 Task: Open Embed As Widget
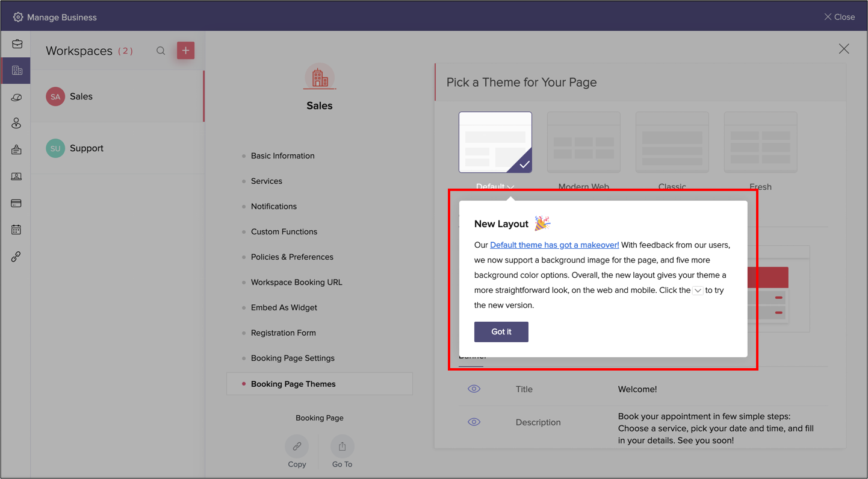(284, 307)
